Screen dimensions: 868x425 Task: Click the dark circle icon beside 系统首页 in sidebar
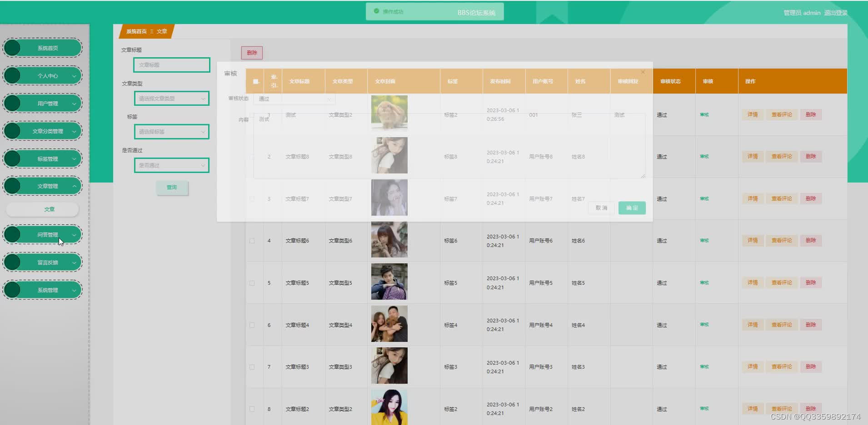point(13,48)
